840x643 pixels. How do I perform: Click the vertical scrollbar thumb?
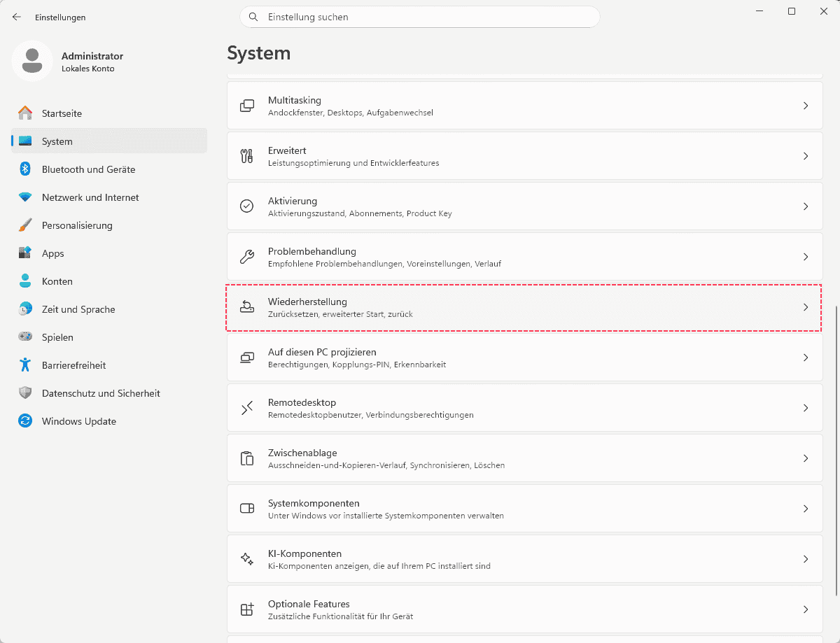pos(836,450)
